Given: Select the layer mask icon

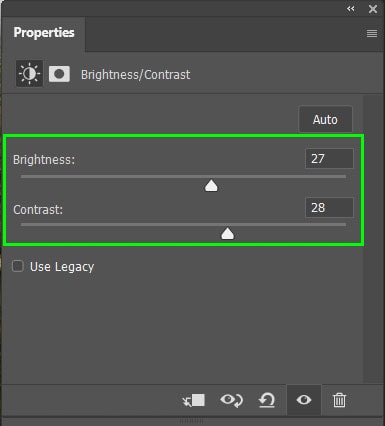Looking at the screenshot, I should click(59, 74).
